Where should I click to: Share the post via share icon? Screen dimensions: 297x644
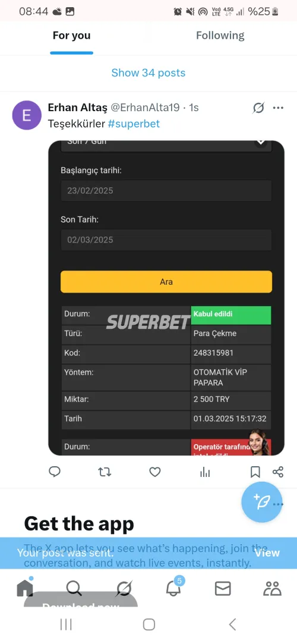pyautogui.click(x=278, y=472)
